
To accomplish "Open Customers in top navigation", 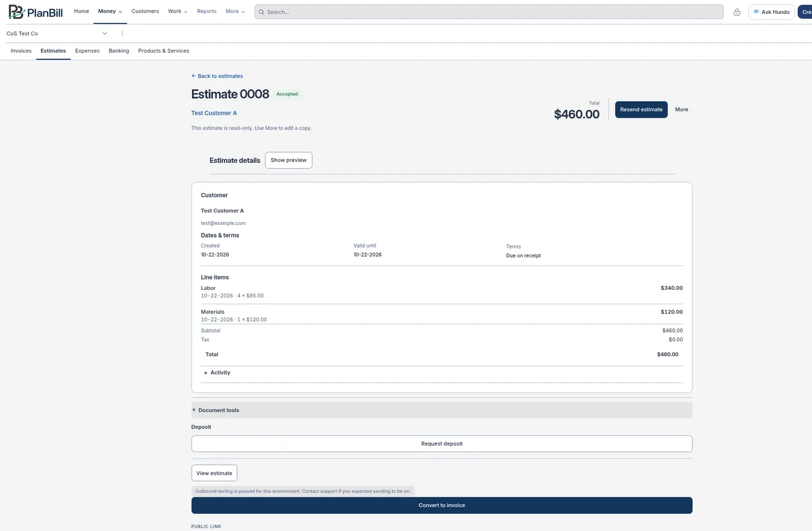I will pos(145,12).
